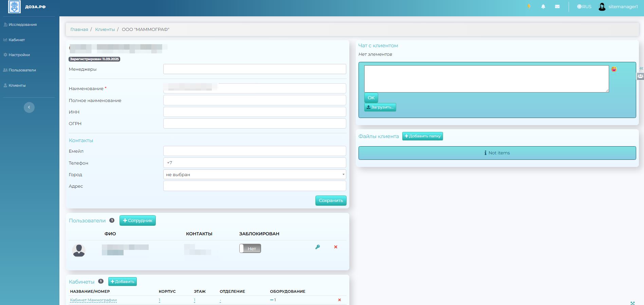Expand right side panel with double chevron
644x305 pixels.
point(641,68)
